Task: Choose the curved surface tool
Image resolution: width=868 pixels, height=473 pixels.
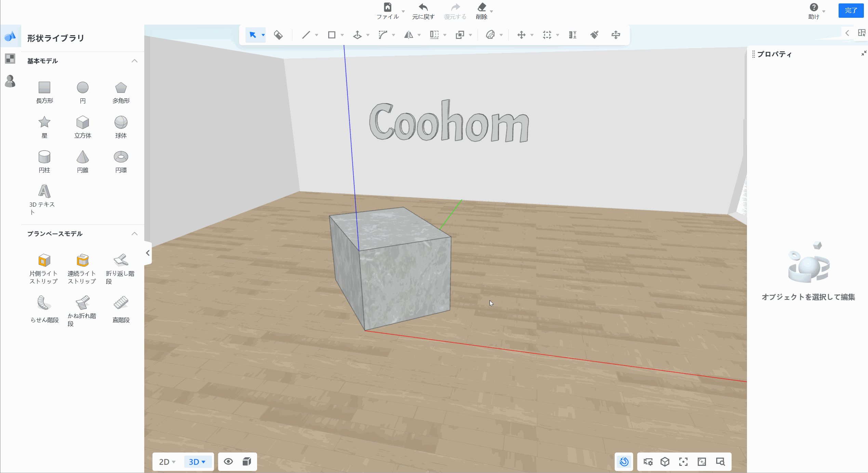Action: point(490,35)
